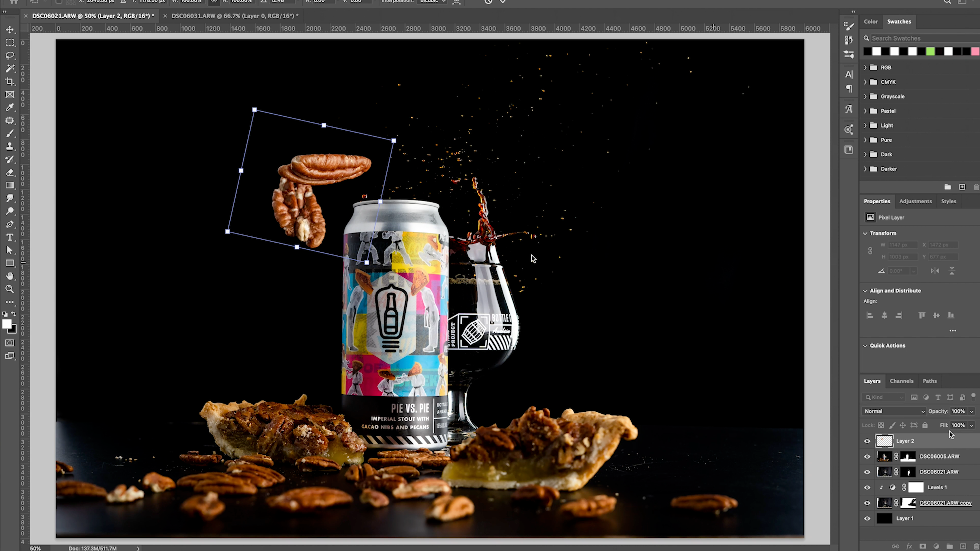
Task: Open the Glyphs panel icon
Action: tap(849, 109)
